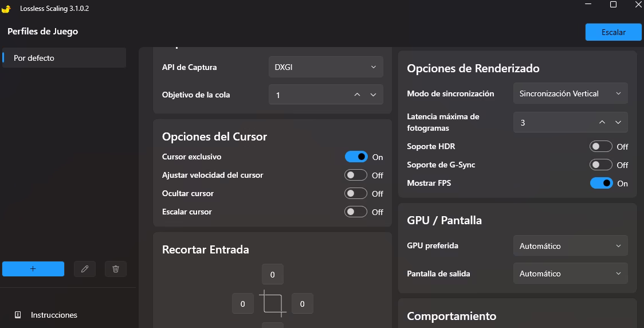This screenshot has height=328, width=644.
Task: Turn off the Mostrar FPS switch
Action: [x=602, y=183]
